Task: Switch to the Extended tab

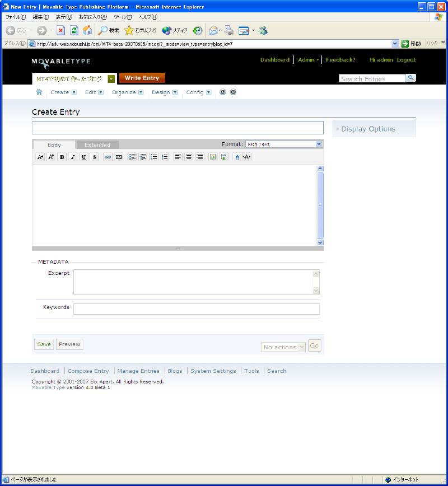Action: (97, 144)
